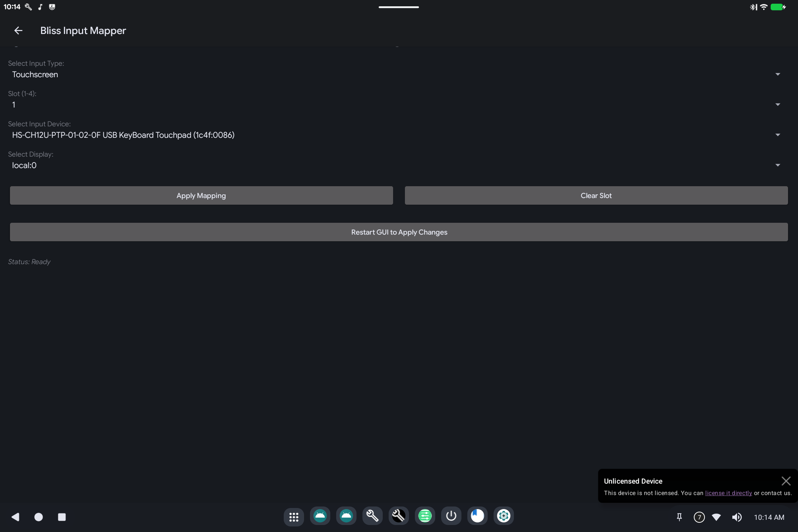Expand the Select Input Type dropdown arrow
The image size is (798, 532).
point(778,74)
